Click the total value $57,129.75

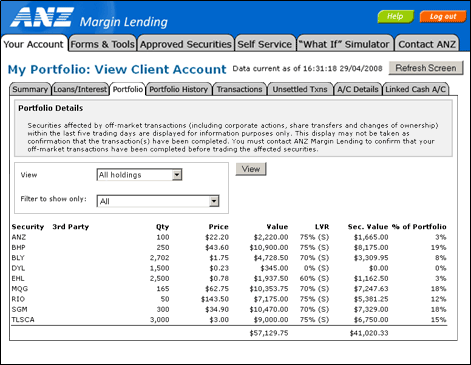click(269, 333)
